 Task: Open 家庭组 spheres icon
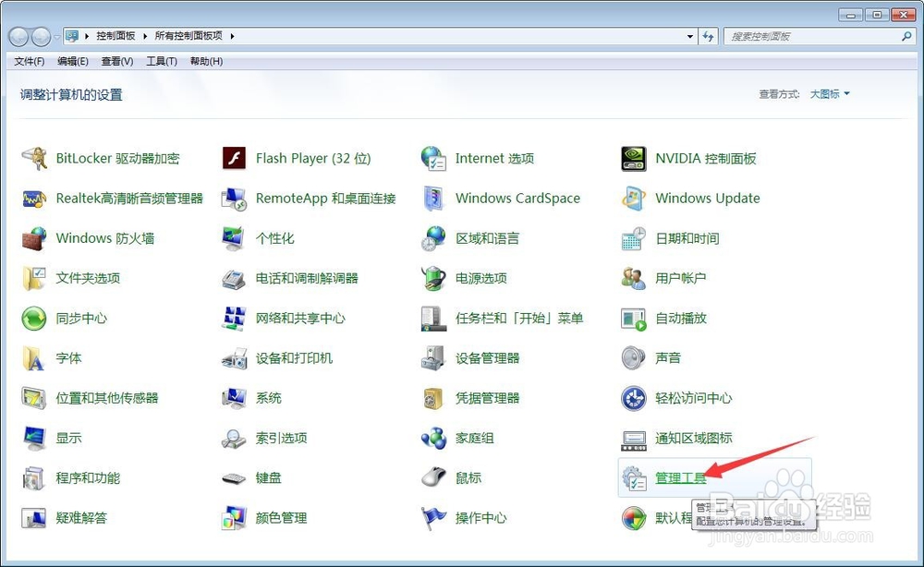[433, 438]
